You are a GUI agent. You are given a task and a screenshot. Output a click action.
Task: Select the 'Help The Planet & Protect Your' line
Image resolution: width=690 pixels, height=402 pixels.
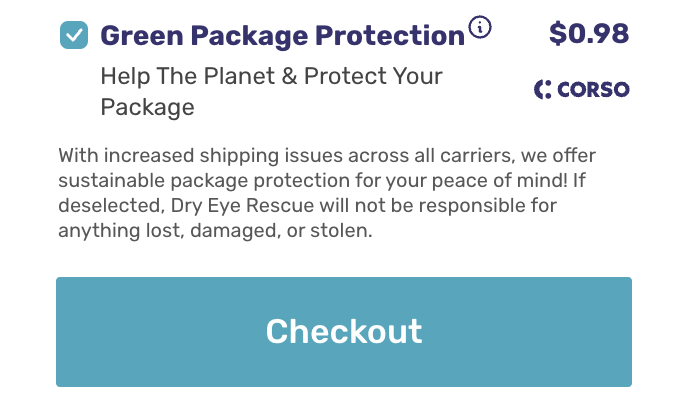[272, 76]
